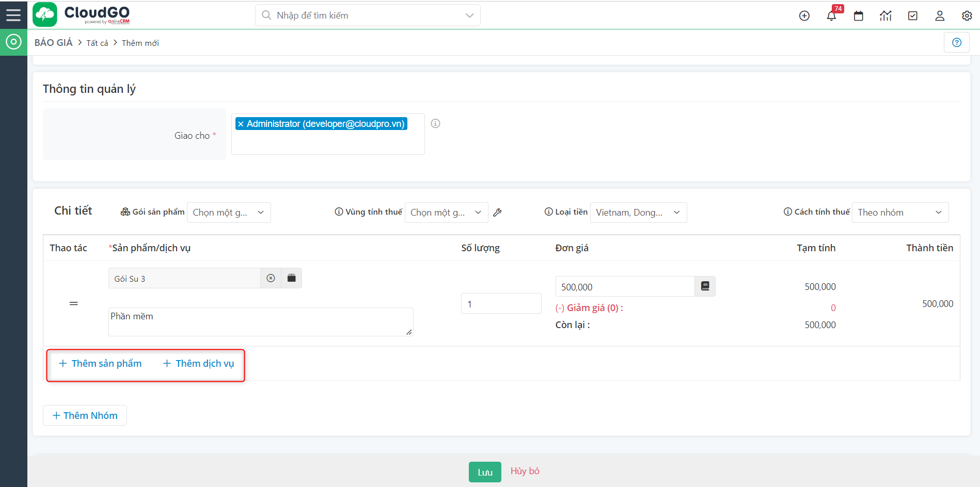980x487 pixels.
Task: Click the help question mark icon
Action: tap(956, 43)
